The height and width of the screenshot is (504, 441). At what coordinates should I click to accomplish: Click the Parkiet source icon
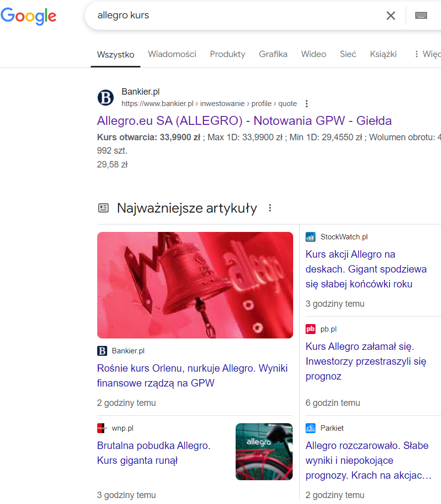311,428
